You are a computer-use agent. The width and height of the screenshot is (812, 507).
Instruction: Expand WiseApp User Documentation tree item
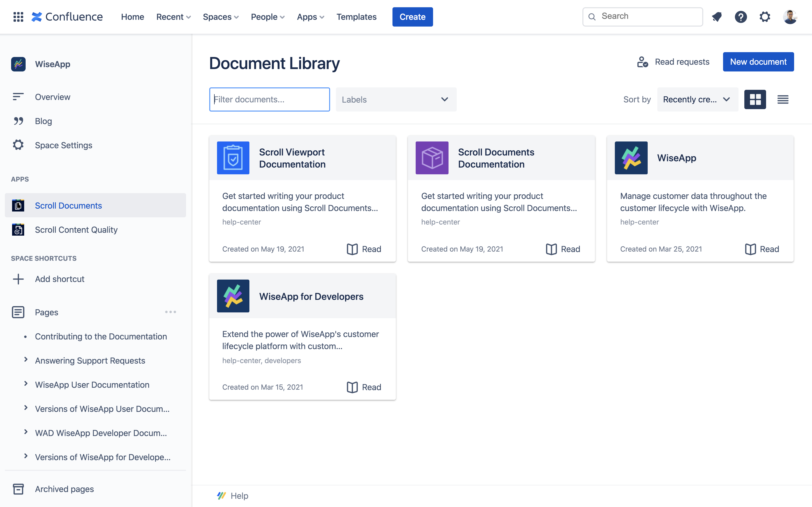(x=26, y=384)
